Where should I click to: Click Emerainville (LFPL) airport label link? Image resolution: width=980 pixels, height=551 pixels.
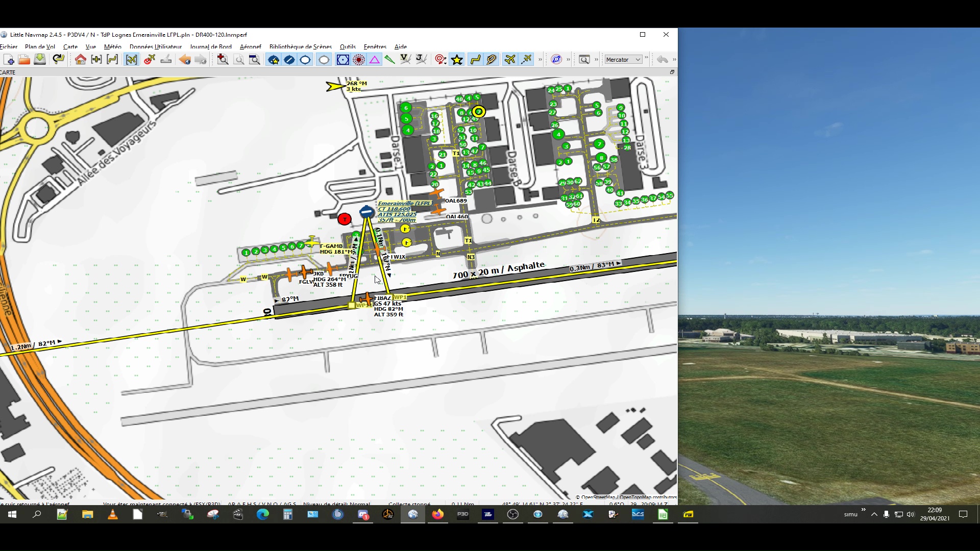405,203
